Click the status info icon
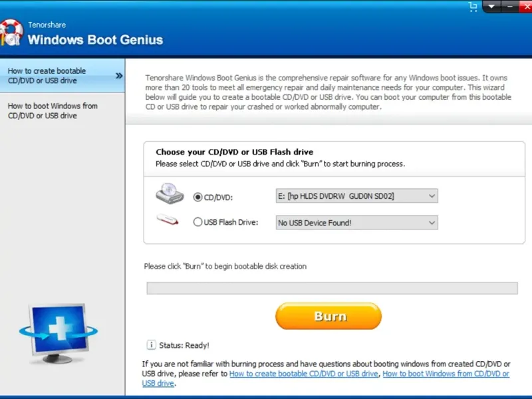Image resolution: width=532 pixels, height=399 pixels. (152, 345)
